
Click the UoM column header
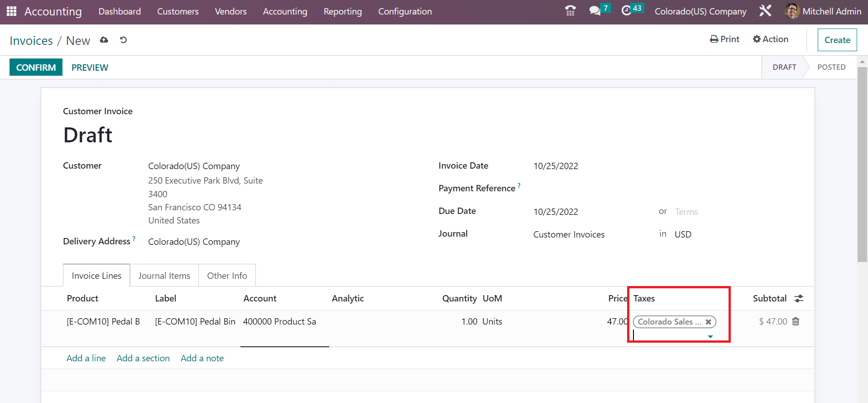tap(492, 298)
